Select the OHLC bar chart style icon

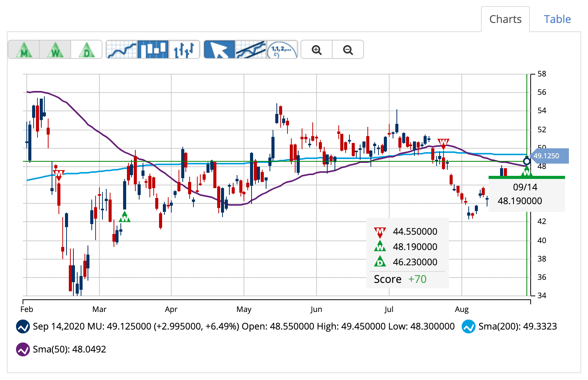(x=184, y=49)
